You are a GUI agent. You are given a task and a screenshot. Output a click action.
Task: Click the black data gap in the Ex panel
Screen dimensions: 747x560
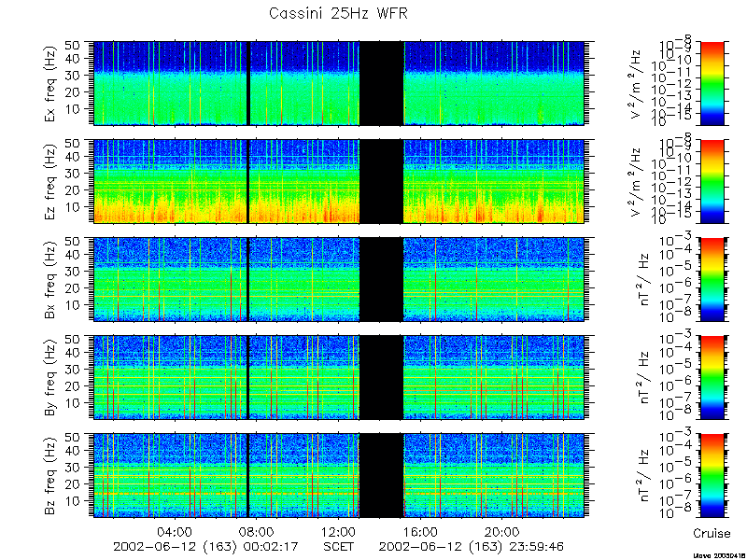381,83
